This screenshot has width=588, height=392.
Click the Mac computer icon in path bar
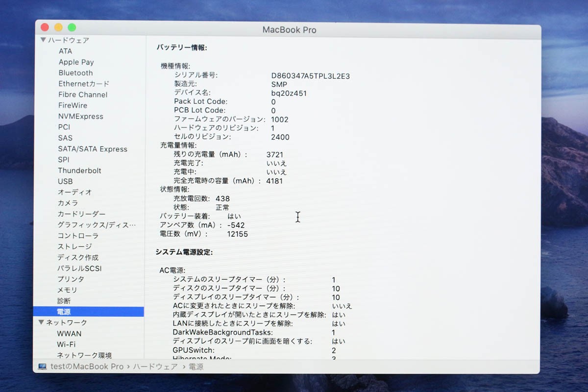42,367
